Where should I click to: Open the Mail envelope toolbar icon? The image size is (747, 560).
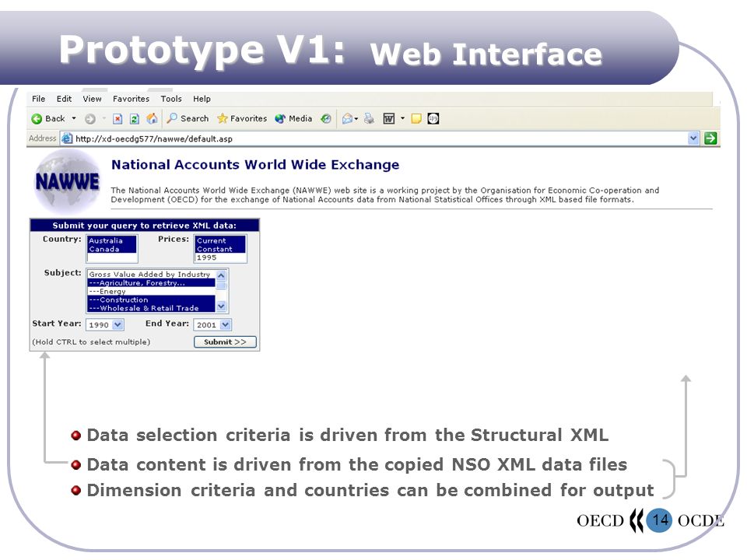[348, 118]
